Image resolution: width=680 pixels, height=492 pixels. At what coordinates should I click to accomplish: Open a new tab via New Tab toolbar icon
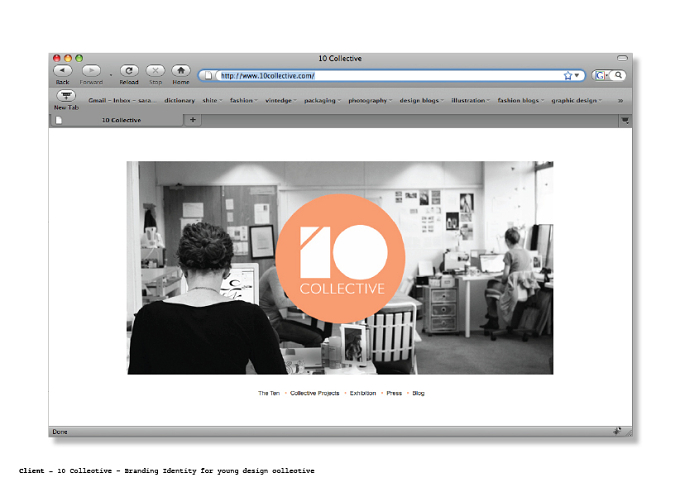66,95
